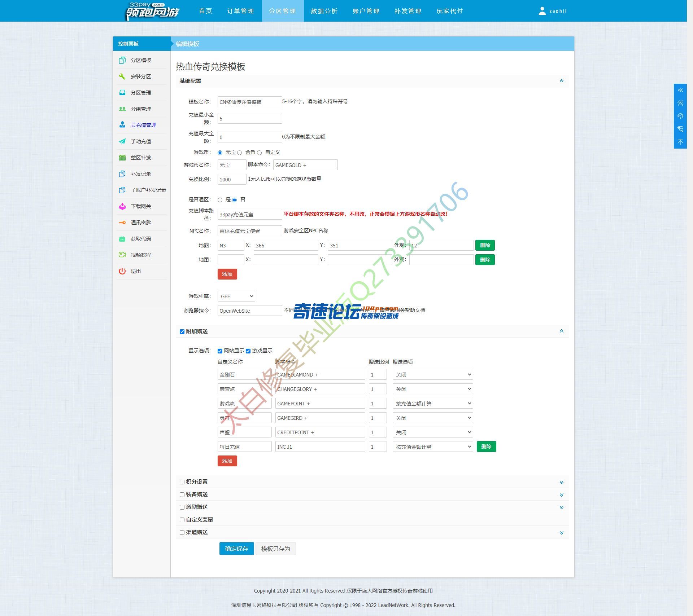Screen dimensions: 693x616
Task: Click the 云充值管理 person icon
Action: (x=122, y=125)
